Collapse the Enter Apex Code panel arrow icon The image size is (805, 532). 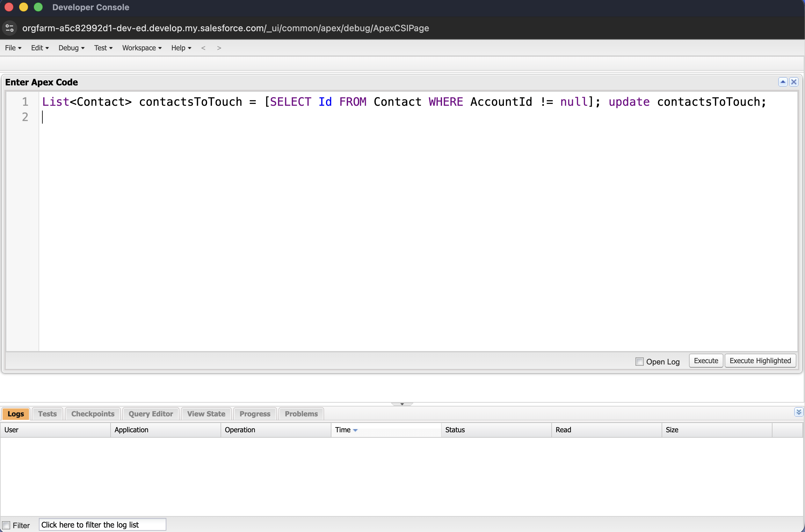click(783, 82)
